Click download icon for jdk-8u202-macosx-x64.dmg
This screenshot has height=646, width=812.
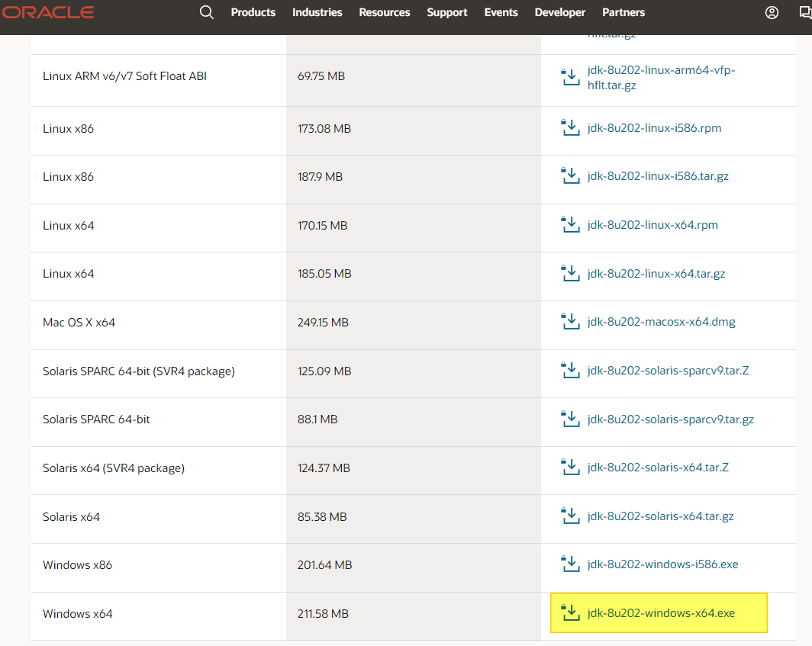point(570,321)
